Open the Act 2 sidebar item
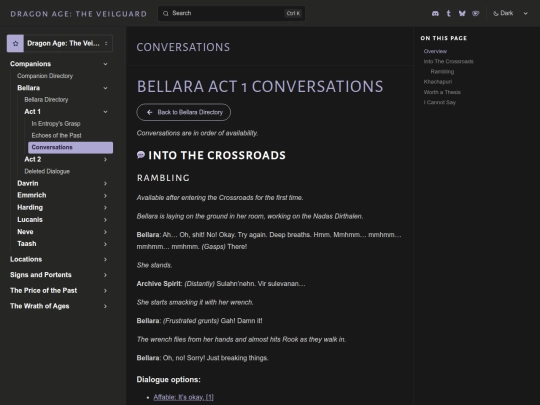 coord(33,159)
